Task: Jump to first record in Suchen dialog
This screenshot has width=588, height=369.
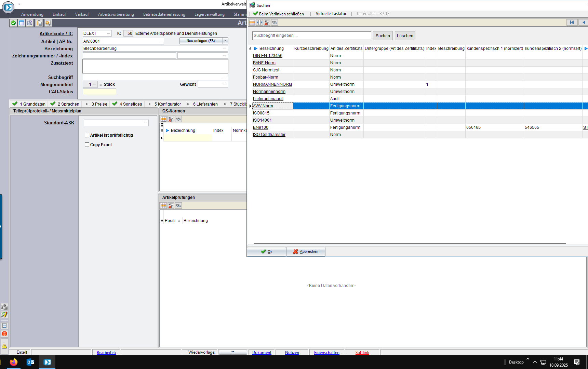Action: (x=572, y=23)
